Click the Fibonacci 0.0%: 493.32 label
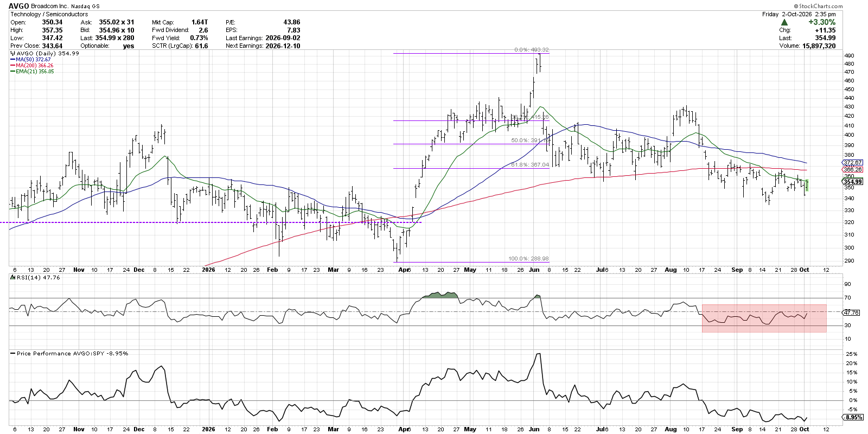 [x=532, y=50]
